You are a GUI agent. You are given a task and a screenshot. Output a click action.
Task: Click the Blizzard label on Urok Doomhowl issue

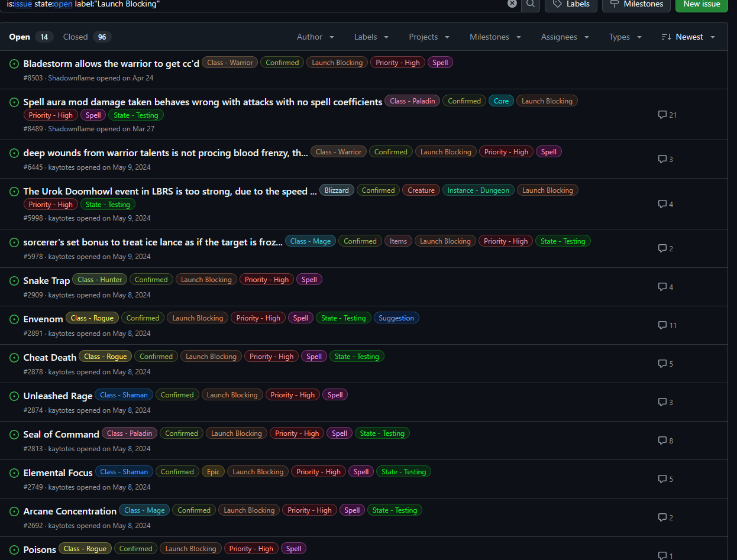click(x=337, y=190)
